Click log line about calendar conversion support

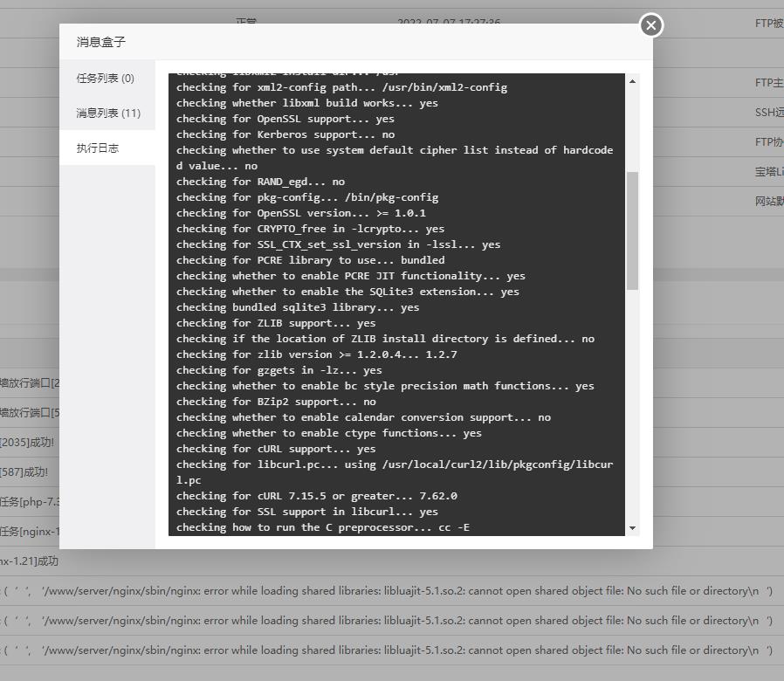(x=363, y=417)
